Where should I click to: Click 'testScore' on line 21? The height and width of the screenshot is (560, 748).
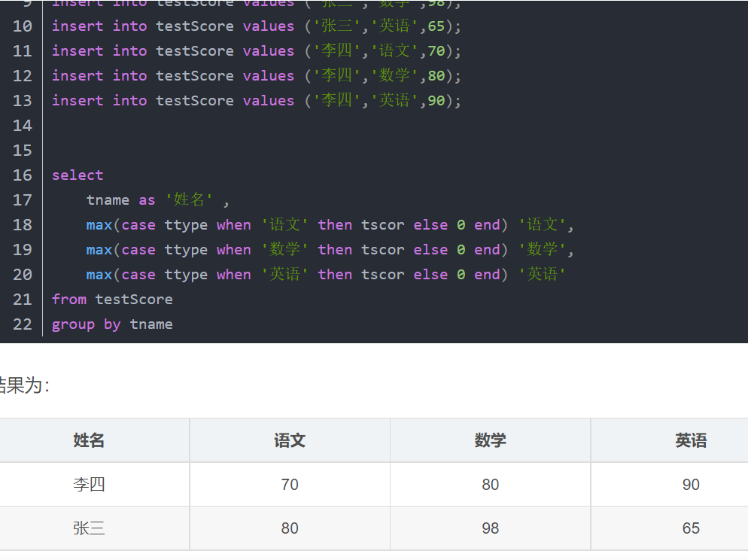pos(134,299)
